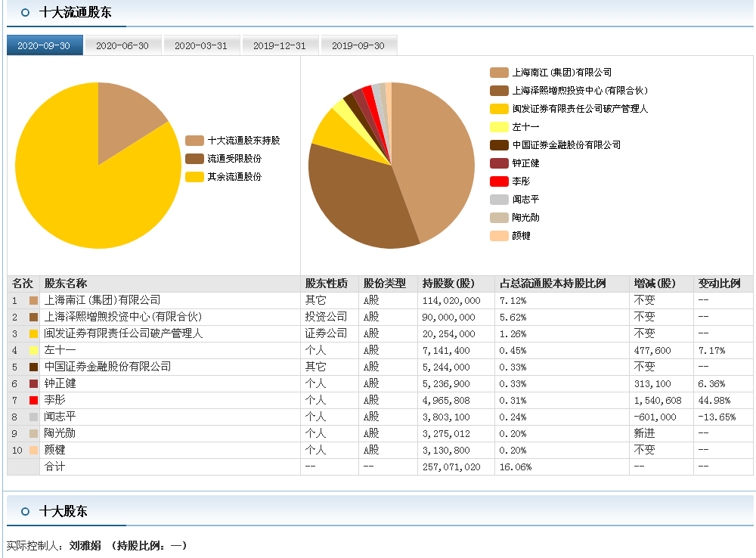Select the 2020-09-30 date tab
This screenshot has height=558, width=756.
point(45,45)
